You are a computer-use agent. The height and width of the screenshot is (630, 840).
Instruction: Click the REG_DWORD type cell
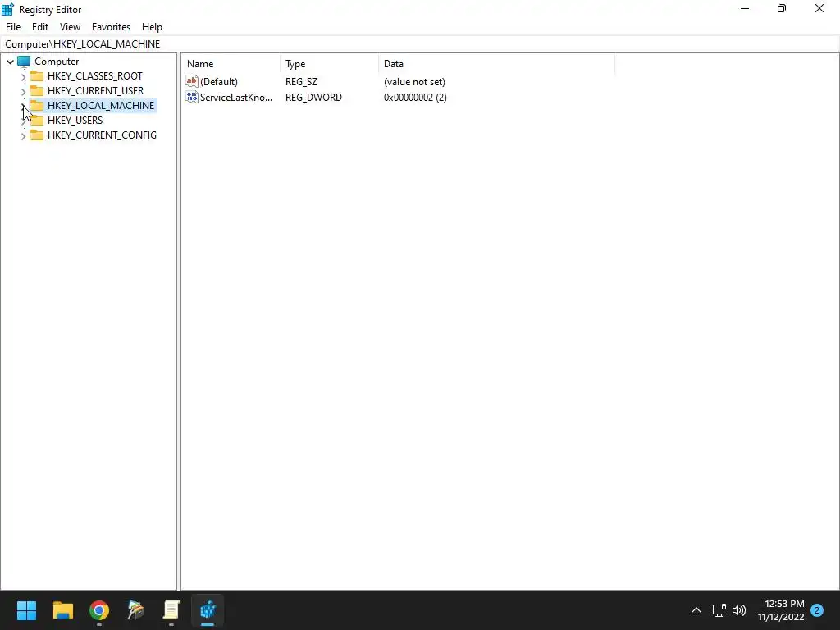coord(313,98)
